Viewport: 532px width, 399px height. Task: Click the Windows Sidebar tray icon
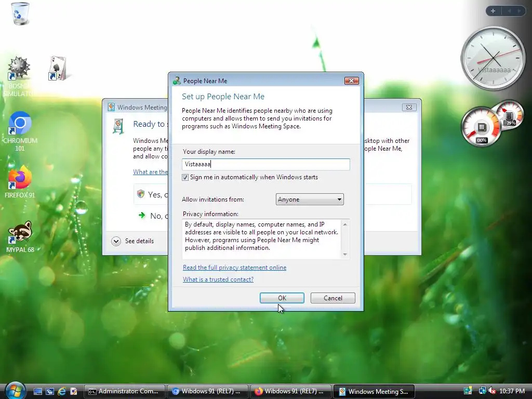468,391
